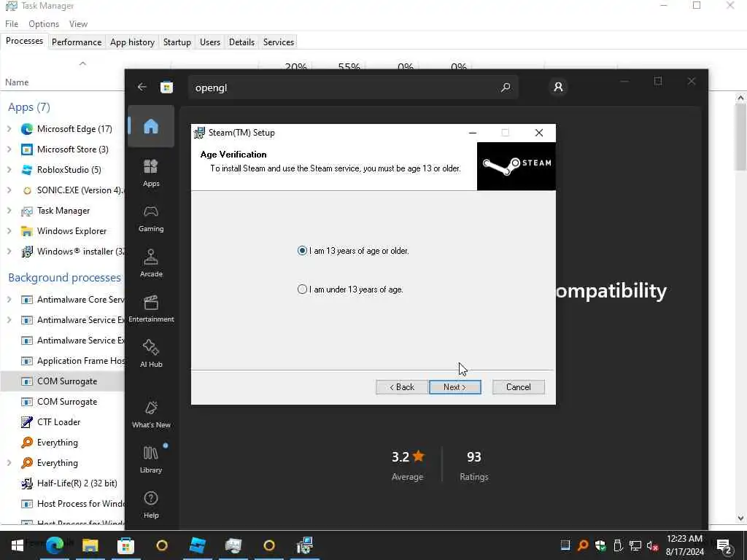747x560 pixels.
Task: Open Gaming section in Microsoft Store sidebar
Action: click(x=151, y=219)
